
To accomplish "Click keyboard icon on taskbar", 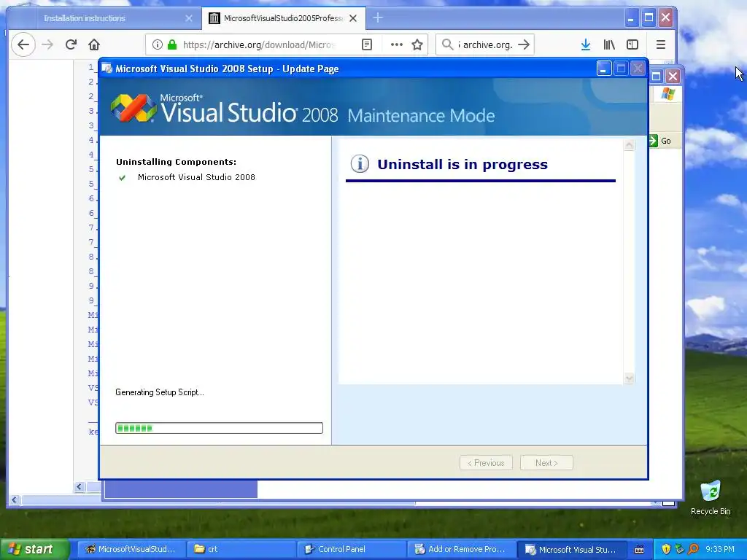I will point(639,550).
